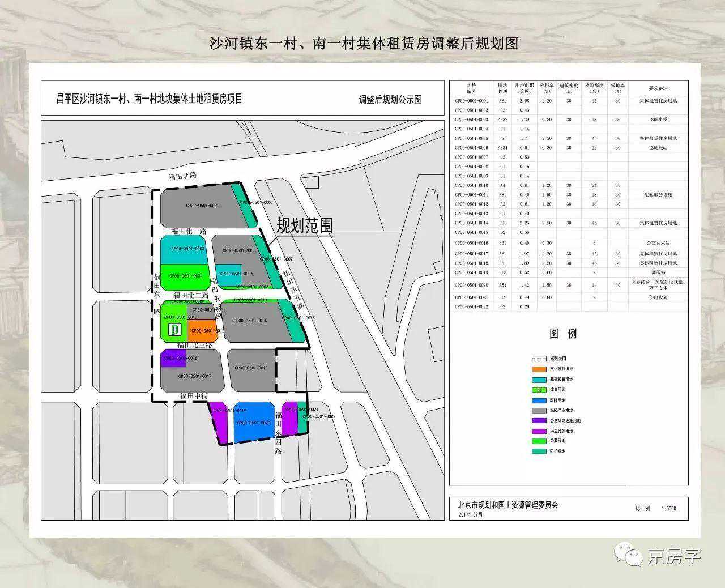
Task: Click the magenta 供应设施用地 legend swatch
Action: (x=539, y=431)
